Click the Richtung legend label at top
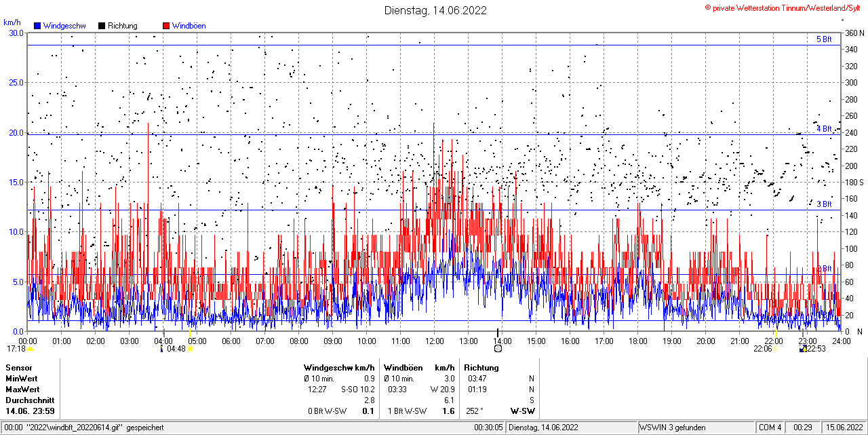This screenshot has height=435, width=868. pos(123,26)
